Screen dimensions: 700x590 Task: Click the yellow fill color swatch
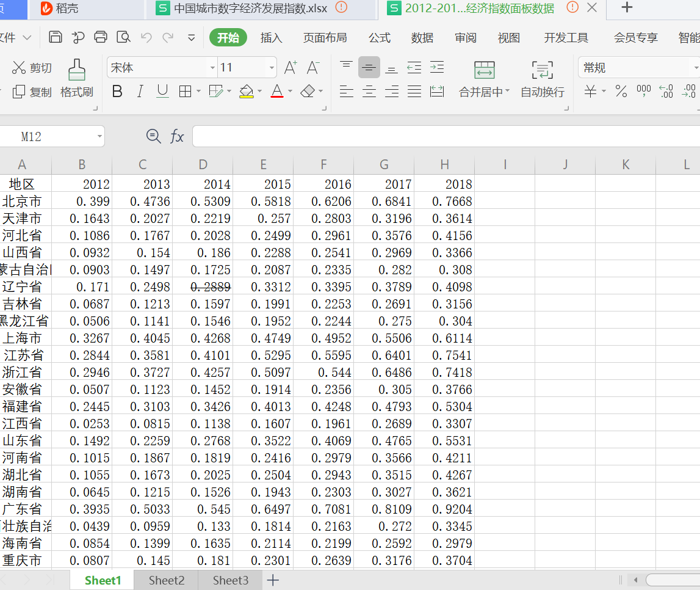pos(246,92)
